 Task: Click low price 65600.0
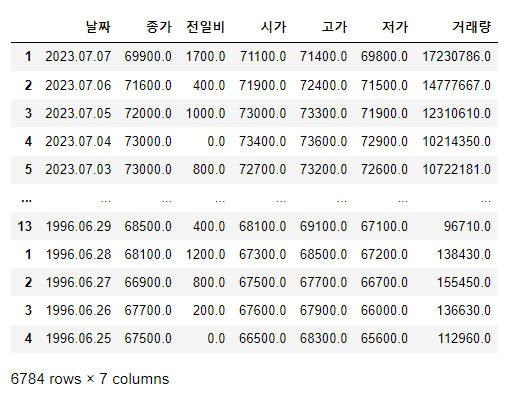tap(384, 338)
